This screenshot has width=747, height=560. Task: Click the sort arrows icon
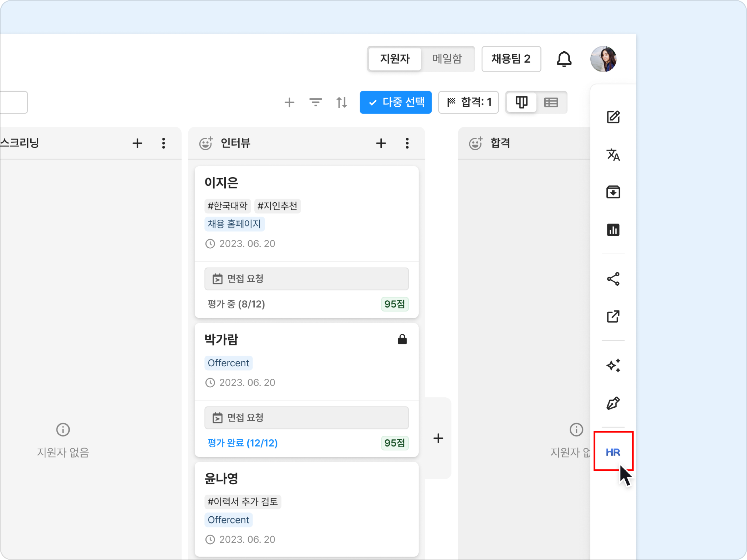click(342, 102)
